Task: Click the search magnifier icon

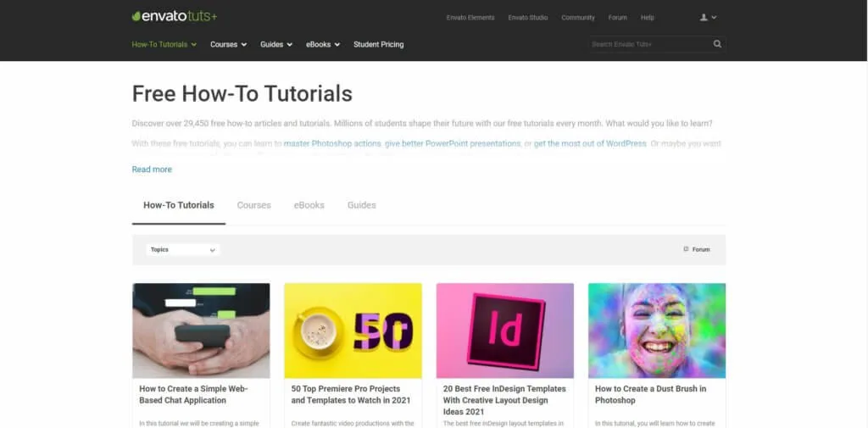Action: pos(717,44)
